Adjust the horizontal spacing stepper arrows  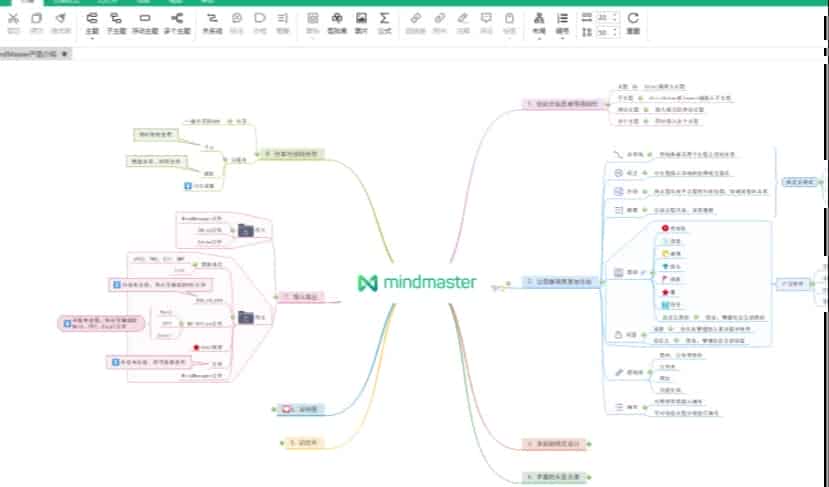tap(614, 17)
